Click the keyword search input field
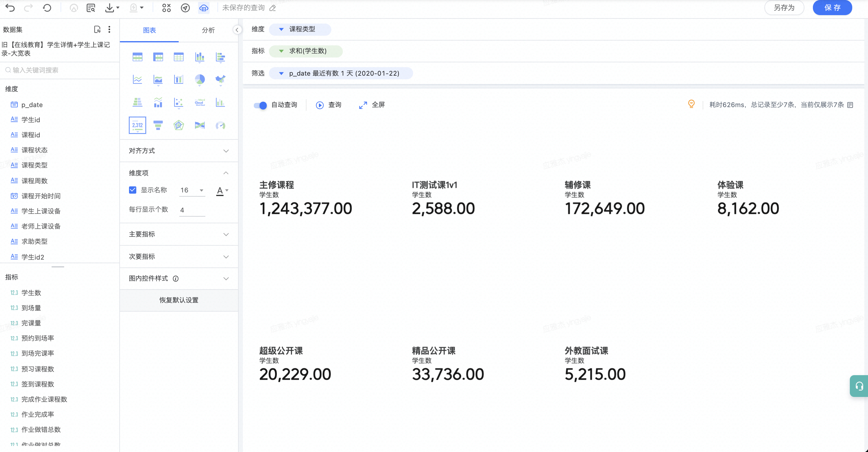868x452 pixels. tap(60, 70)
